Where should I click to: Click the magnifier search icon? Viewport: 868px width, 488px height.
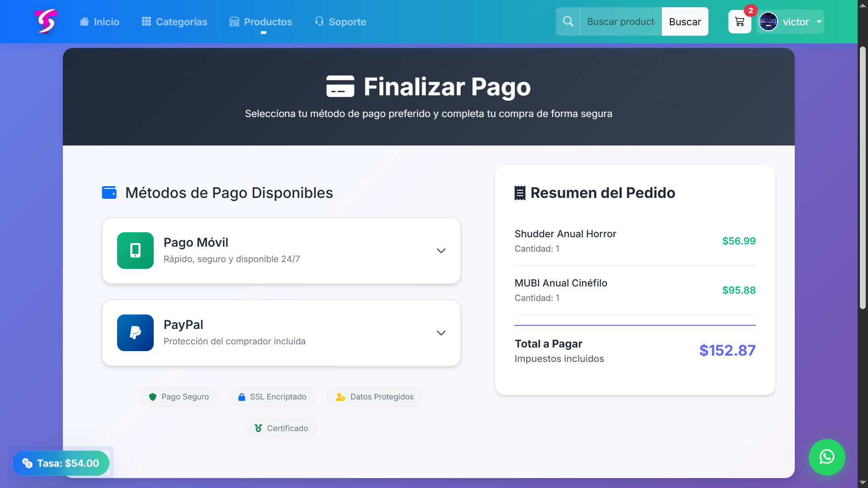pos(568,21)
